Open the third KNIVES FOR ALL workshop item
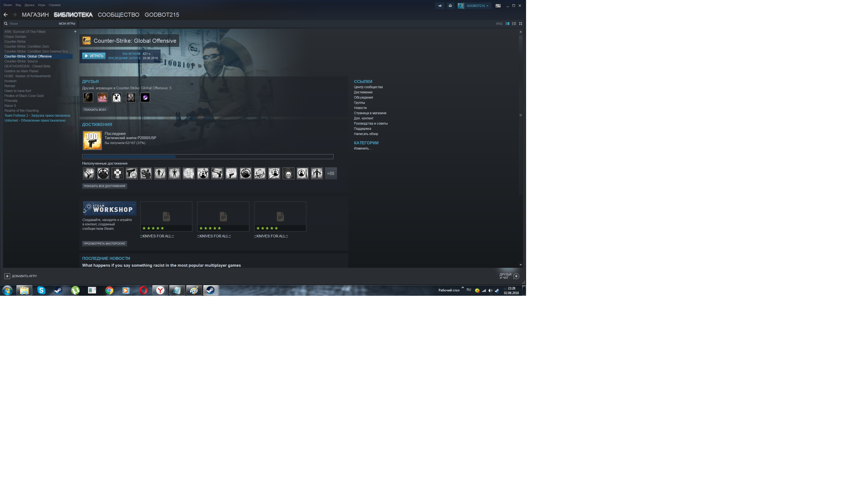The height and width of the screenshot is (488, 868). [x=280, y=217]
